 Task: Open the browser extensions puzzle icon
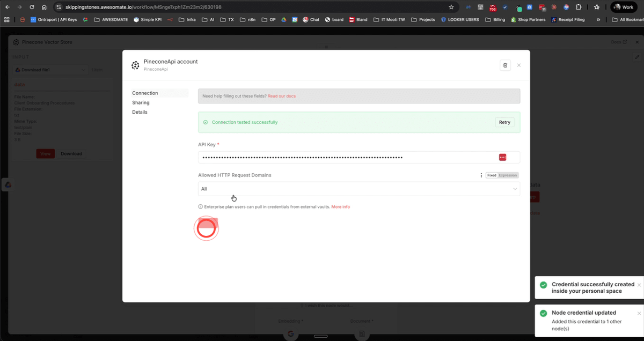click(x=579, y=8)
